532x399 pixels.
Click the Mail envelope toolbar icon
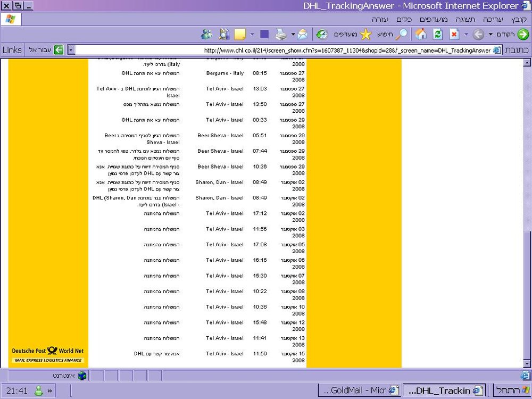point(303,34)
